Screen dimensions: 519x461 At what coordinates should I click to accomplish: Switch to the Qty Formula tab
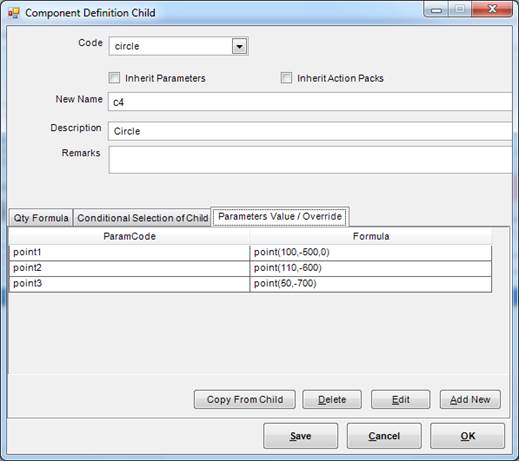(x=41, y=218)
